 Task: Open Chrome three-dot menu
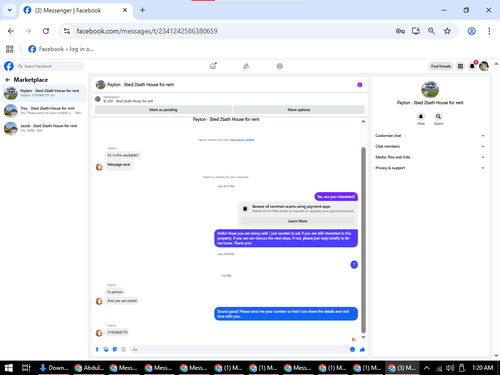pyautogui.click(x=489, y=31)
